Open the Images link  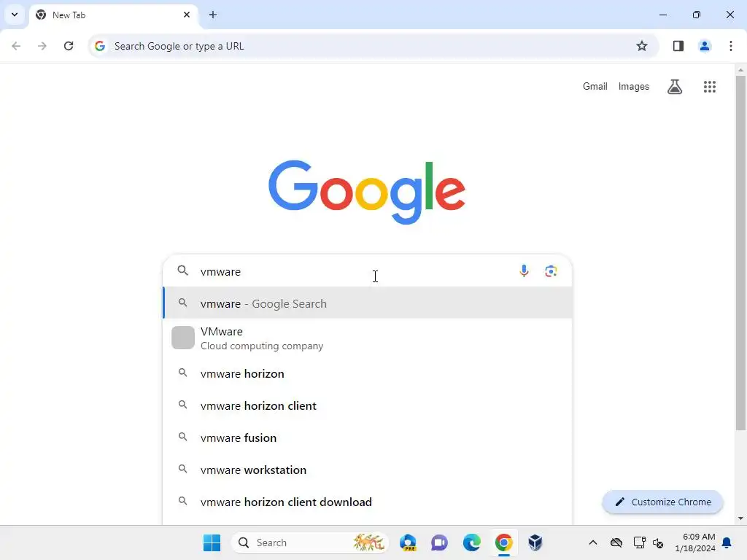click(x=634, y=86)
